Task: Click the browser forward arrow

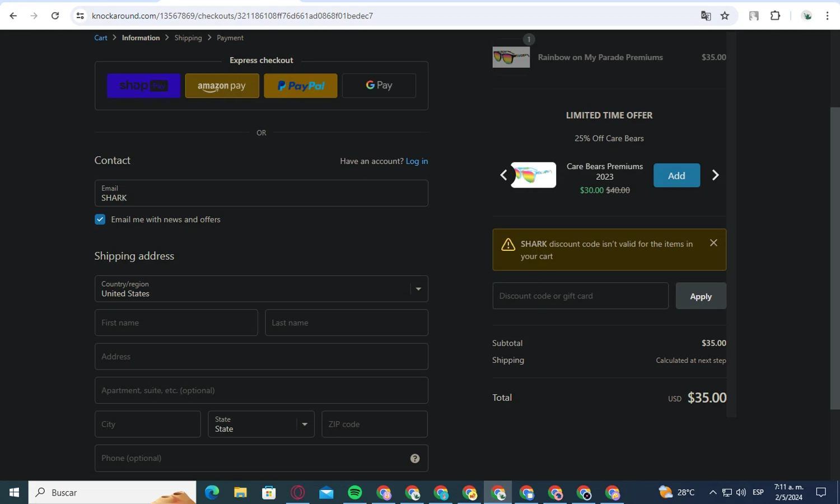Action: 34,16
